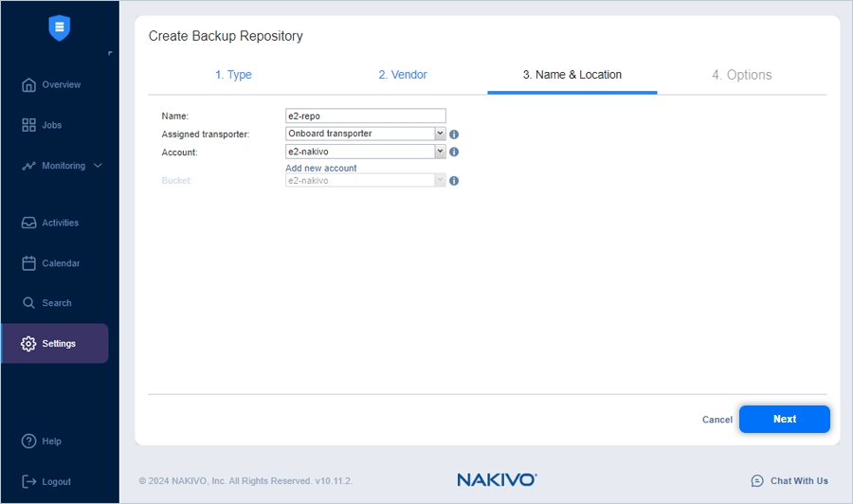Click info icon beside Assigned transporter

click(454, 135)
